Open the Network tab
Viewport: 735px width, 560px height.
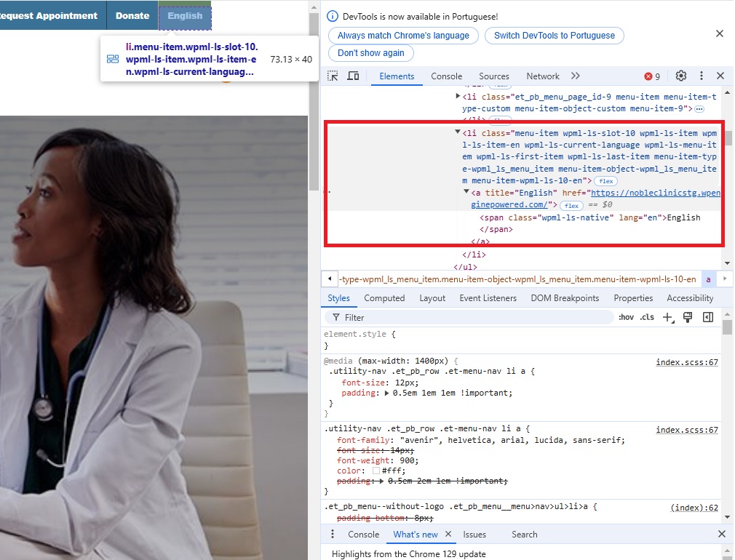pyautogui.click(x=543, y=76)
